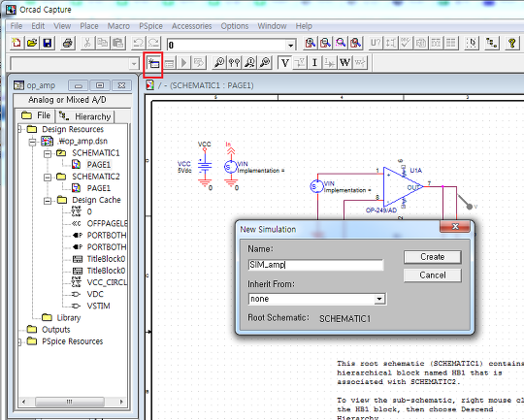Collapse the SCHEMATIC1 folder node
The width and height of the screenshot is (524, 420).
pyautogui.click(x=48, y=153)
